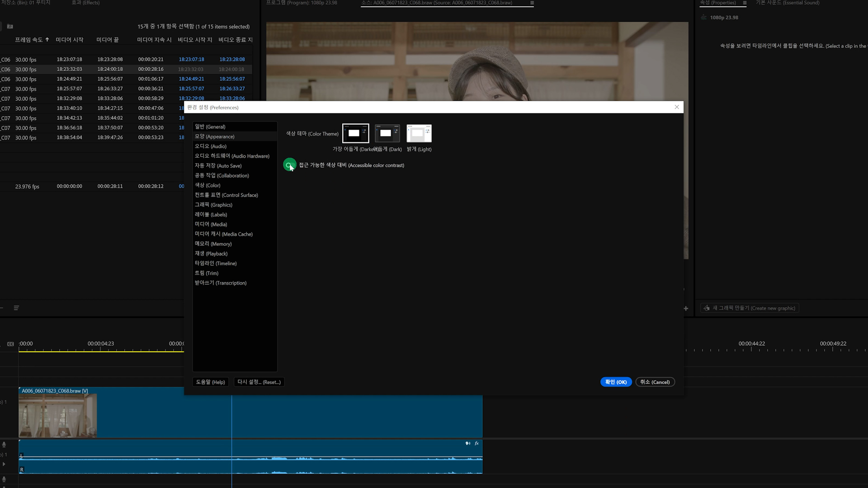Open the Properties panel menu icon
The width and height of the screenshot is (868, 488).
coord(745,3)
